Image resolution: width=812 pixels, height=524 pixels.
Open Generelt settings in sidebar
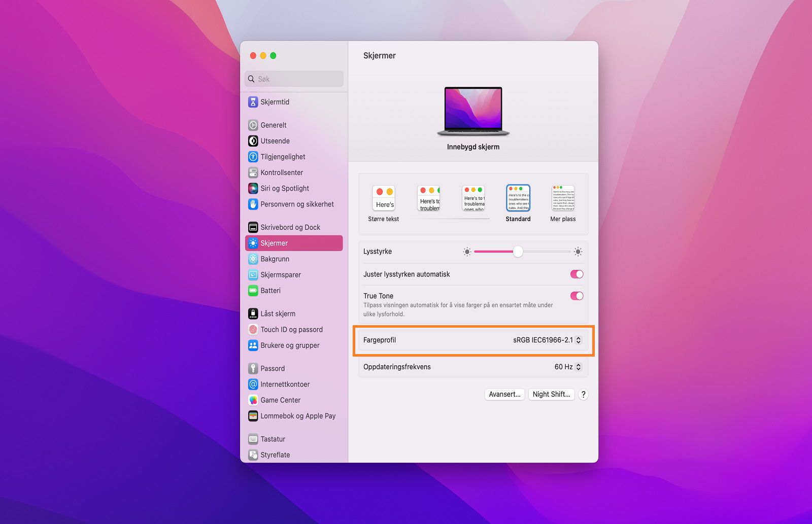click(x=294, y=125)
